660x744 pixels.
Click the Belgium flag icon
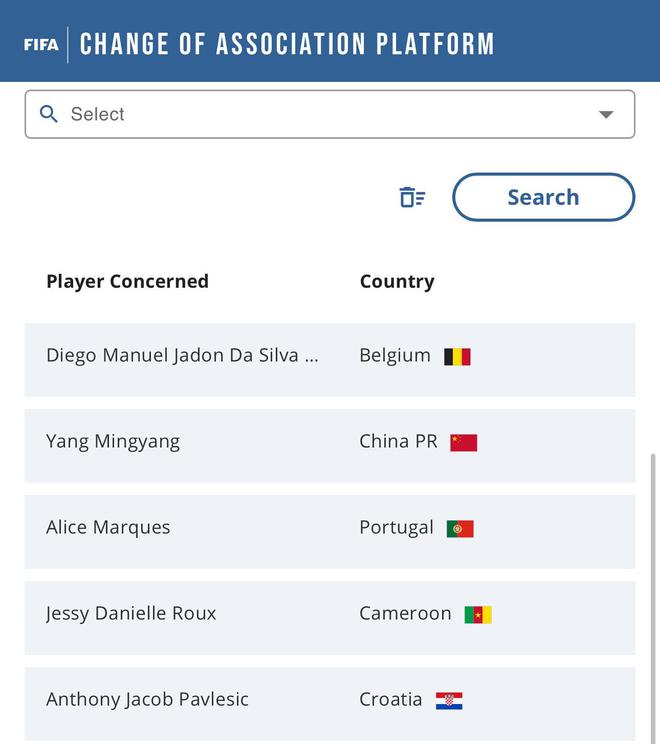(x=457, y=357)
